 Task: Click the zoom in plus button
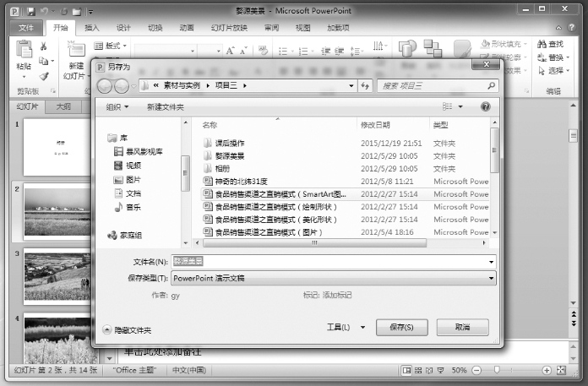click(x=547, y=370)
